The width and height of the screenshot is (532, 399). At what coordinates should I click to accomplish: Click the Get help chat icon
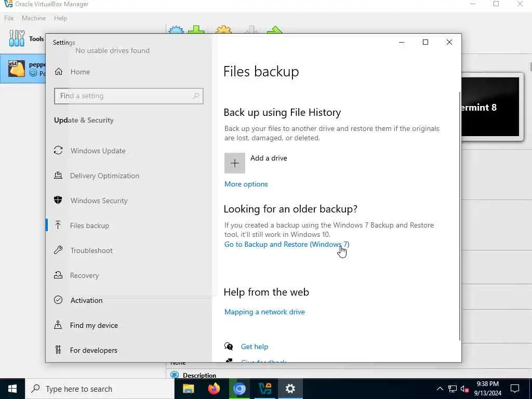[x=229, y=347]
